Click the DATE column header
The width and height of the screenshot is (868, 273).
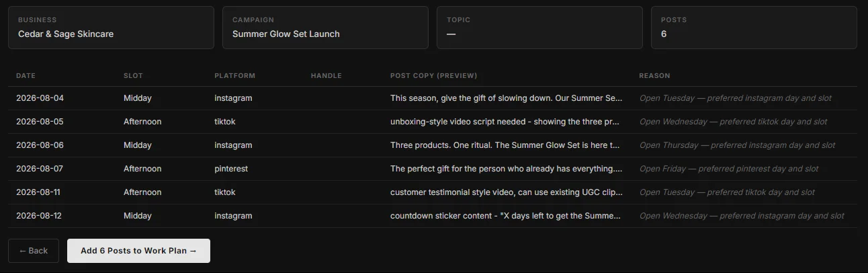pyautogui.click(x=26, y=76)
